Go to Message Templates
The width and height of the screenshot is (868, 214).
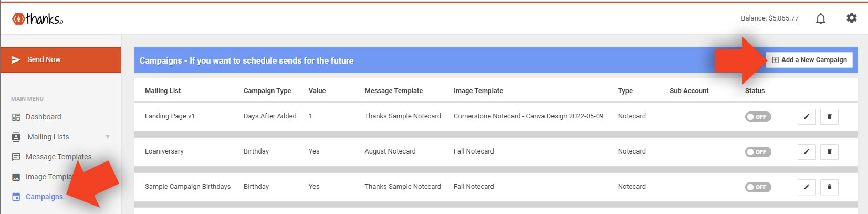pyautogui.click(x=58, y=157)
